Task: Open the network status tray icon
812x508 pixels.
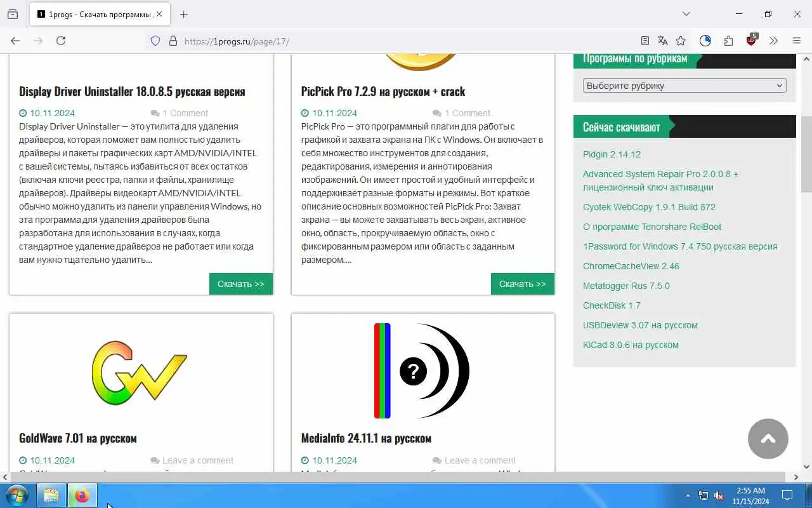Action: pos(704,495)
